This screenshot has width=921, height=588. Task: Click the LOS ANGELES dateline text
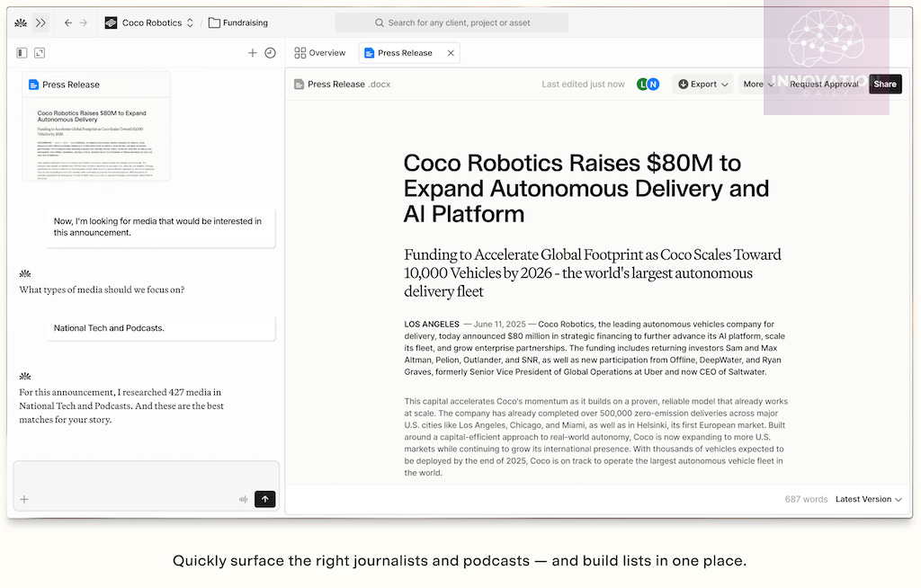tap(432, 325)
